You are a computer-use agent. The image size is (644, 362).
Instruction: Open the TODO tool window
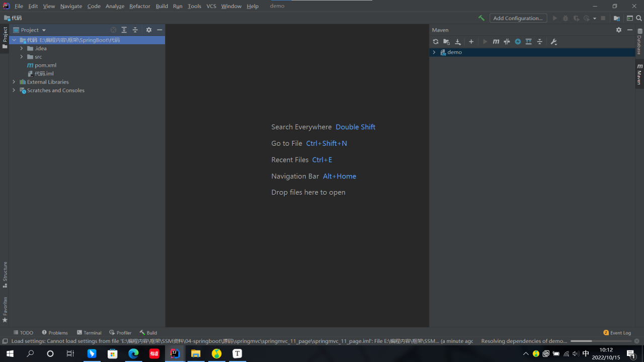pyautogui.click(x=23, y=333)
